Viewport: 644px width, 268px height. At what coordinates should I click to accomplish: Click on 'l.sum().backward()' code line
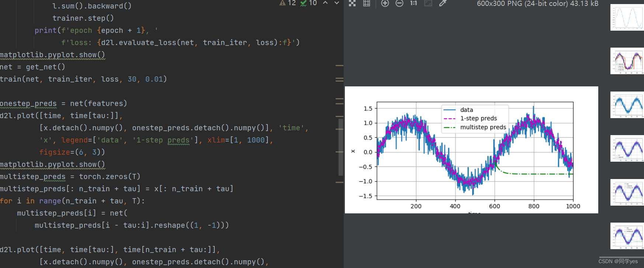(x=92, y=6)
